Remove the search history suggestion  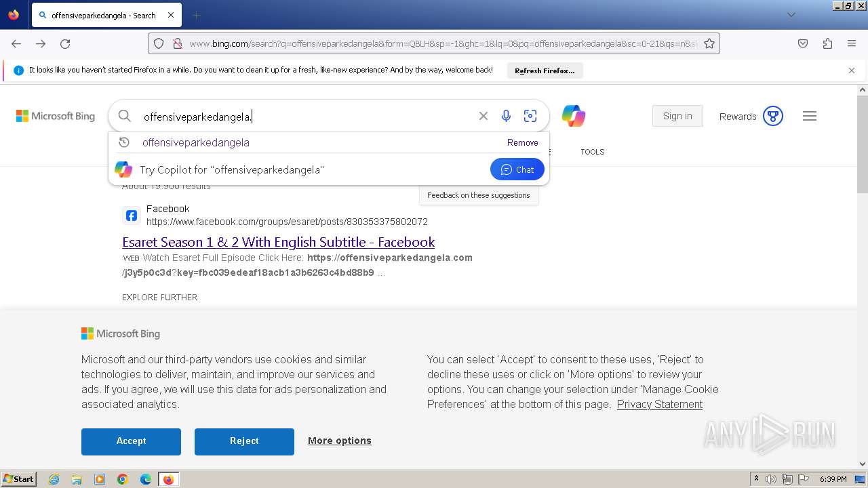[x=523, y=142]
